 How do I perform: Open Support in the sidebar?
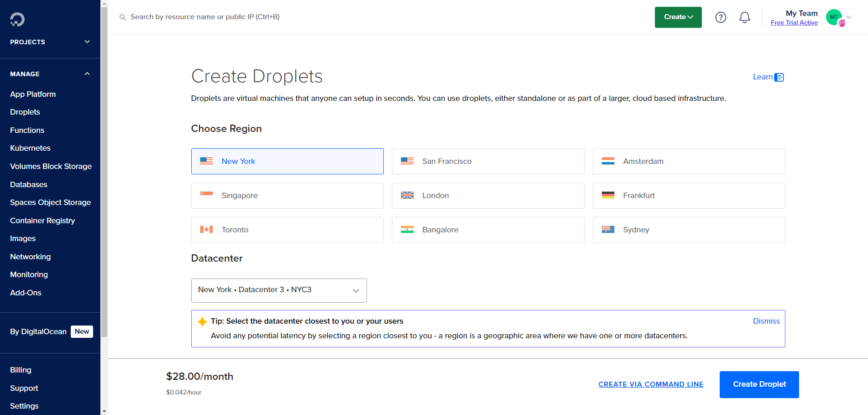24,388
